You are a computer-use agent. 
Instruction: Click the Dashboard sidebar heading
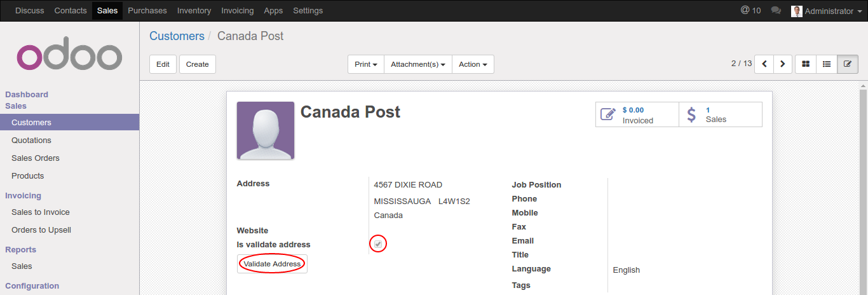(x=27, y=94)
